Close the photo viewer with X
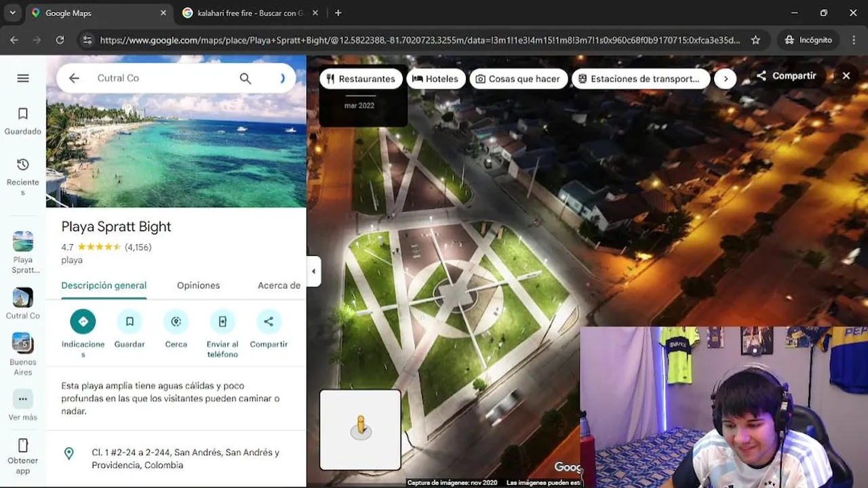Screen dimensions: 868x488 pos(846,76)
